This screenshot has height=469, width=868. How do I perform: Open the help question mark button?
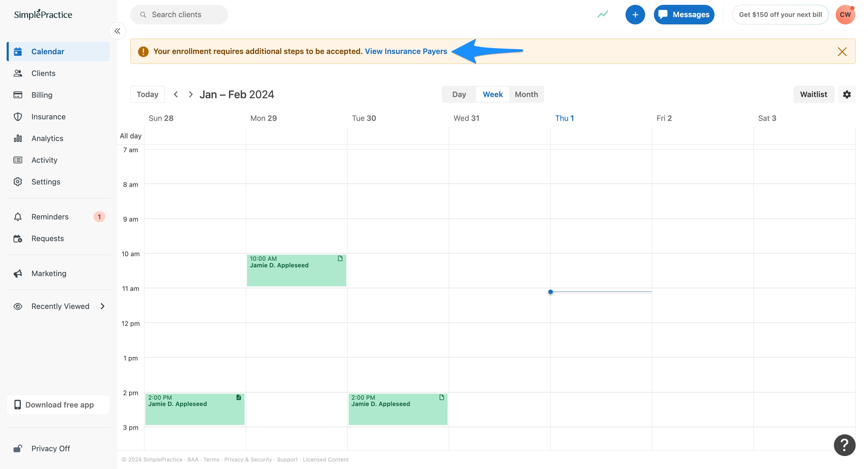coord(844,445)
